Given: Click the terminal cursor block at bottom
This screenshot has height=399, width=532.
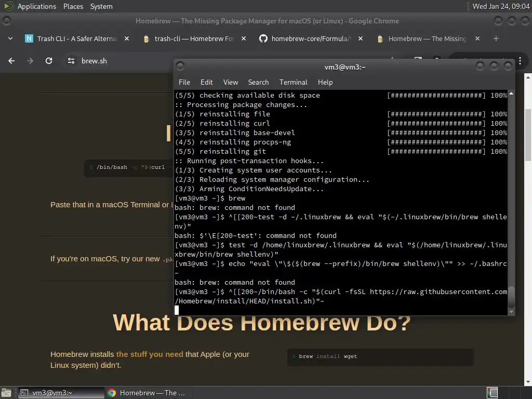Looking at the screenshot, I should coord(177,310).
